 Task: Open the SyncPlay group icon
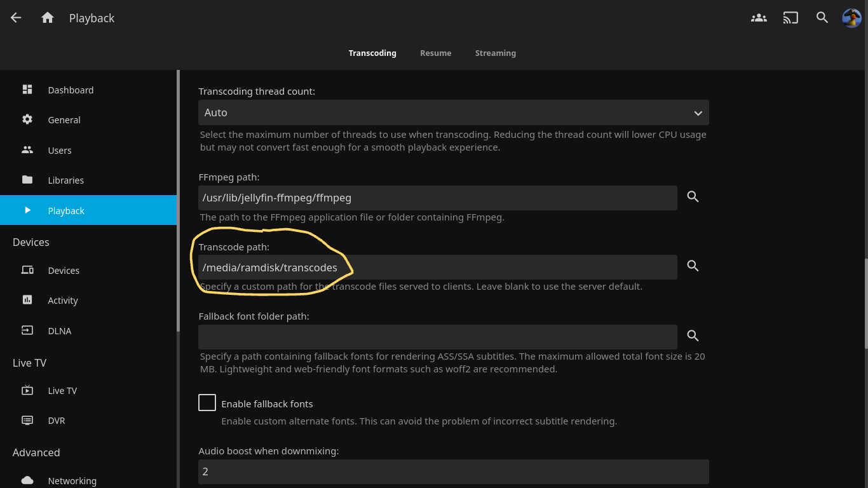(759, 18)
